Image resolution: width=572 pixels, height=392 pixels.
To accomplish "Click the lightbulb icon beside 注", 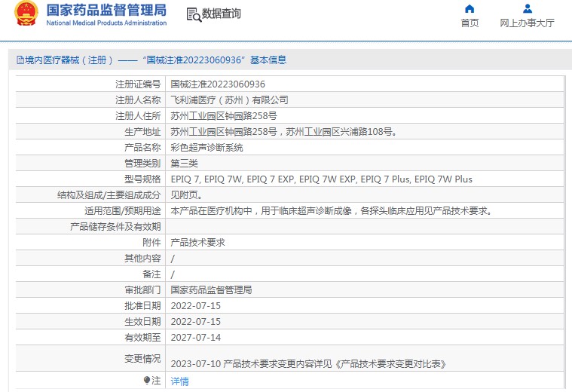I will coord(147,381).
